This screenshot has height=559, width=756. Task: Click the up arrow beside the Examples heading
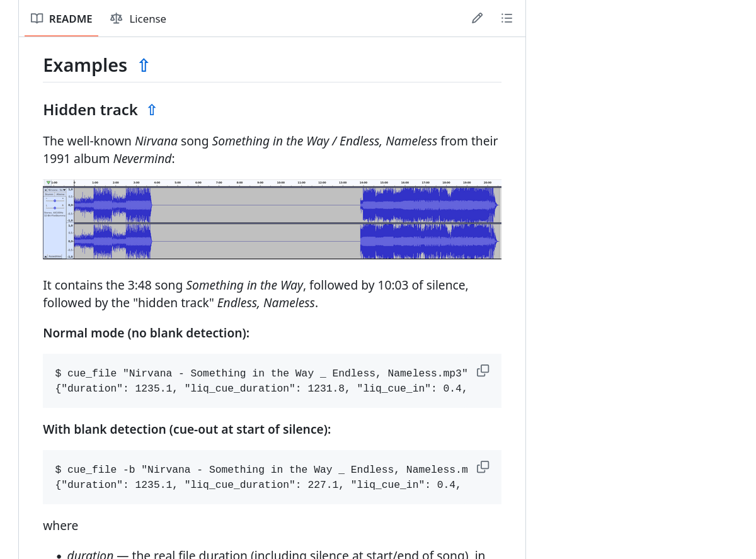[144, 65]
